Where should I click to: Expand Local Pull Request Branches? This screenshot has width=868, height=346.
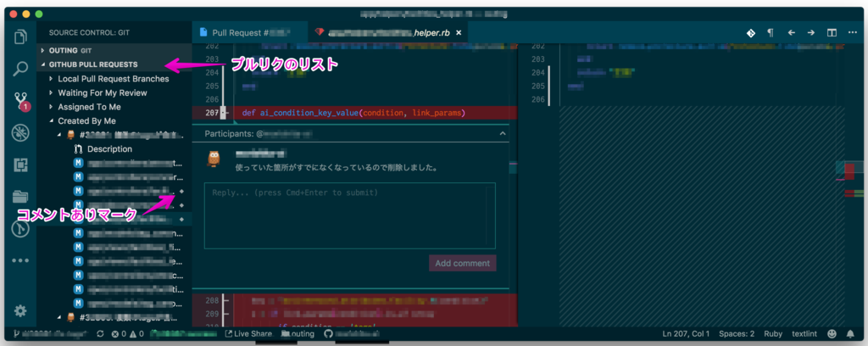(x=114, y=79)
